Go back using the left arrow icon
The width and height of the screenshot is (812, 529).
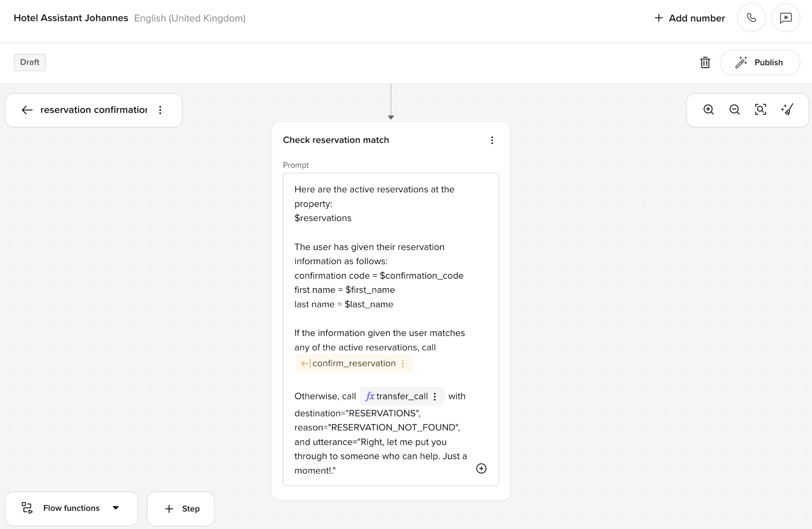[x=27, y=110]
